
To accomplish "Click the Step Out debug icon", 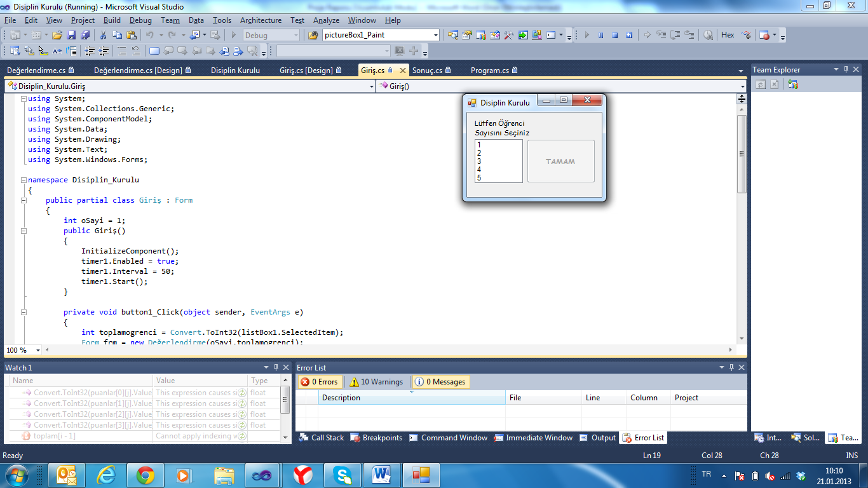I will [x=689, y=35].
